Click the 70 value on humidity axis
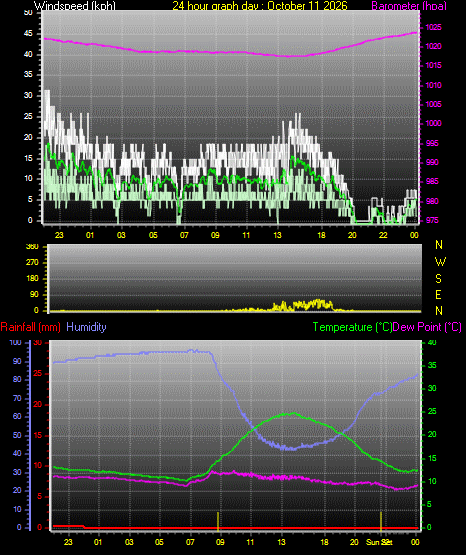The height and width of the screenshot is (555, 466). (17, 399)
